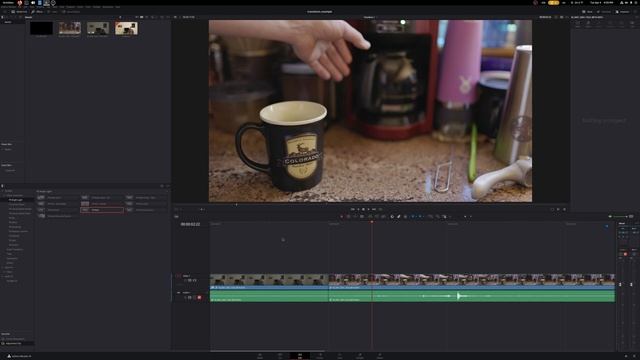
Task: Open the Inspector panel
Action: tap(622, 12)
